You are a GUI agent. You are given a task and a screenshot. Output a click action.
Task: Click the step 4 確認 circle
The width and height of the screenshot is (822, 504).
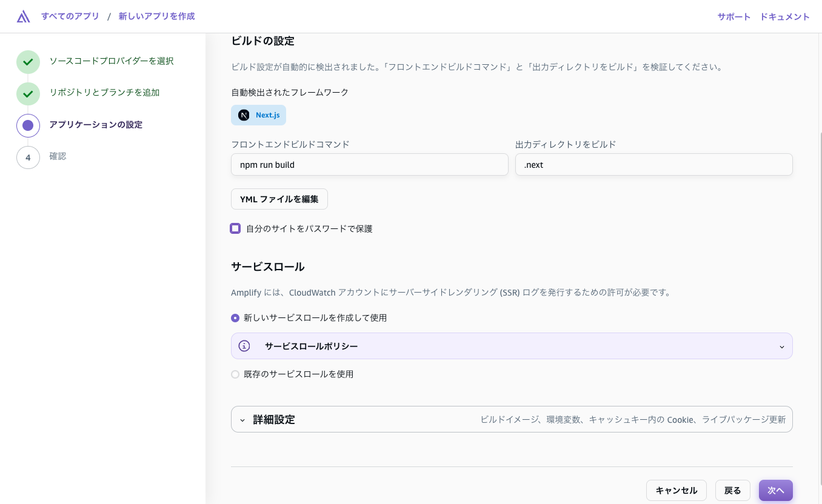click(28, 157)
